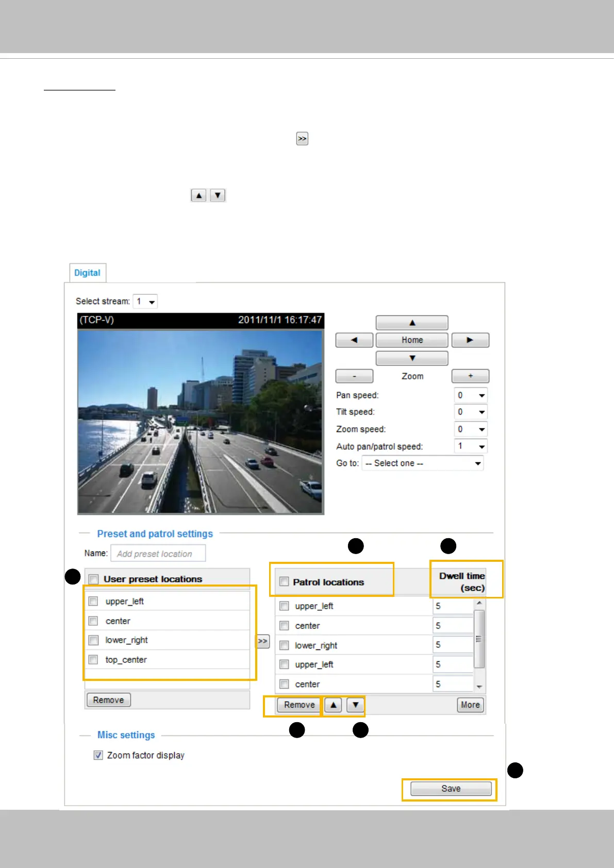Open the Select stream dropdown

[x=145, y=302]
